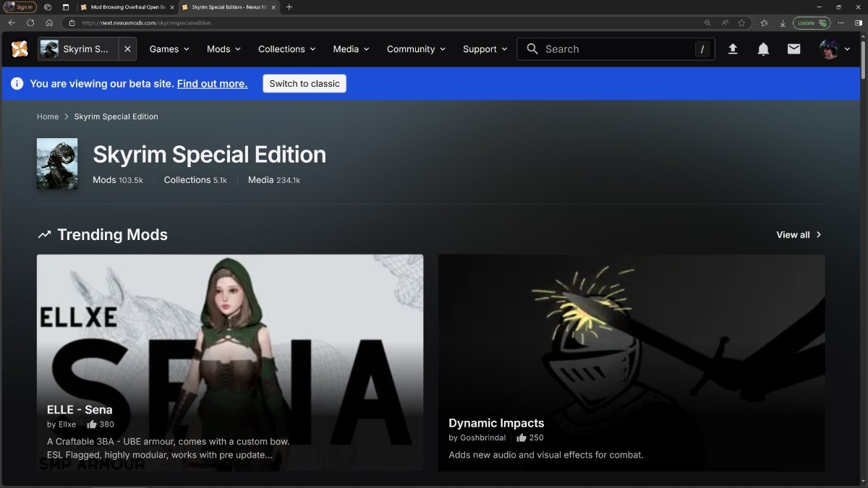Close the Mod Browsing Overhaul tab
This screenshot has width=868, height=488.
(171, 7)
